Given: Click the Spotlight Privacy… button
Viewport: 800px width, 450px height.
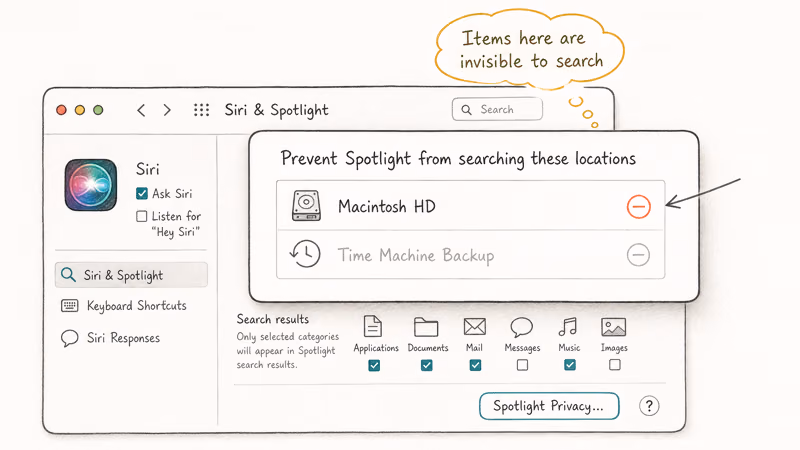Looking at the screenshot, I should 549,406.
